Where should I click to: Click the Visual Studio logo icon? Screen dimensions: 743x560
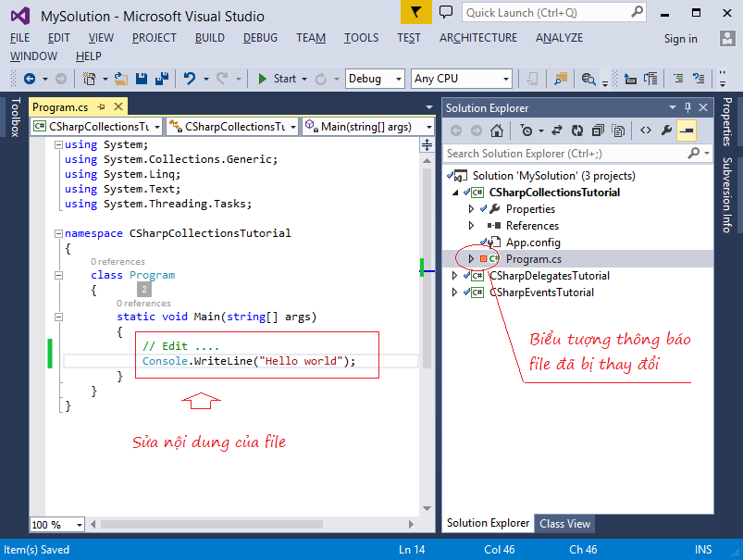pyautogui.click(x=20, y=16)
